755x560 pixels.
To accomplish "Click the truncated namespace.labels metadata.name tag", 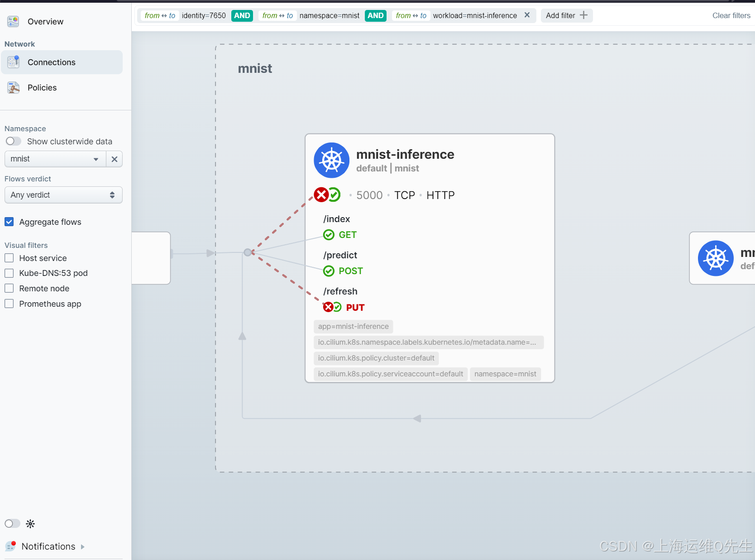I will pyautogui.click(x=429, y=342).
